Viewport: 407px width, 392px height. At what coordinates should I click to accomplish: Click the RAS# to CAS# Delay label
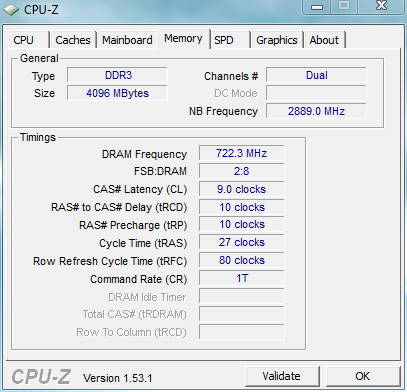pos(119,207)
